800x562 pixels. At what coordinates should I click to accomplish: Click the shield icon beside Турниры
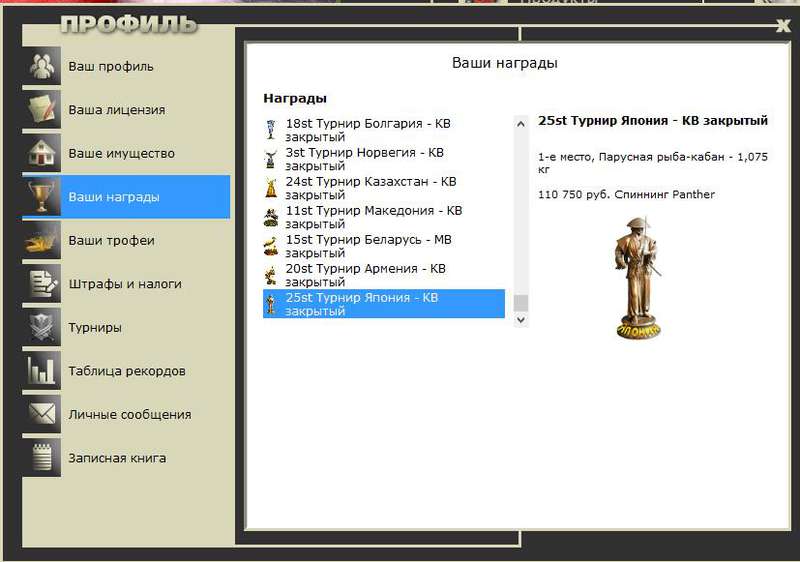pos(41,327)
